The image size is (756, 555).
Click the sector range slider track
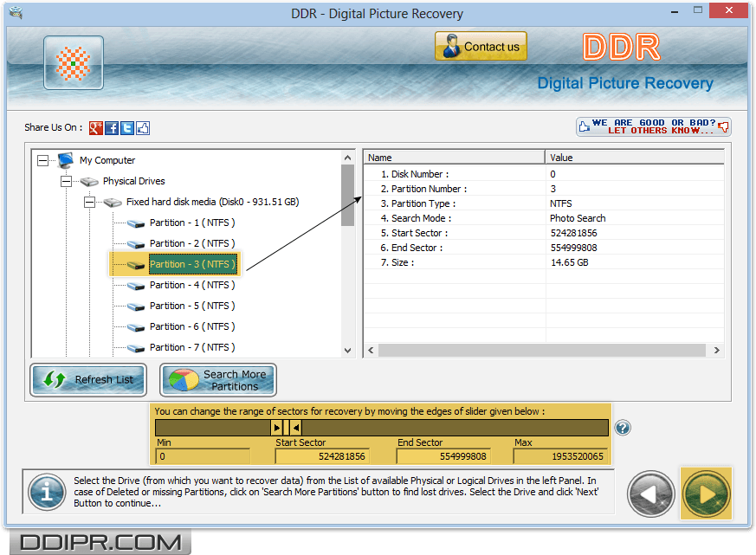tap(382, 428)
